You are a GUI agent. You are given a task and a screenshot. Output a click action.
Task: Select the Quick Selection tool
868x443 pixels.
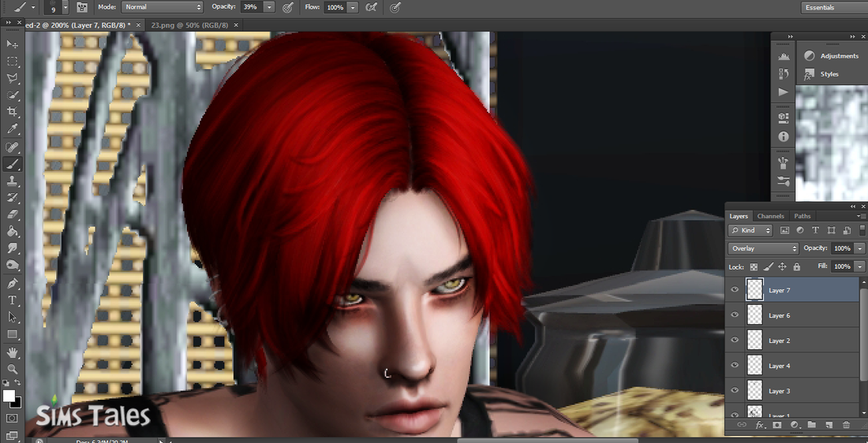[x=12, y=95]
